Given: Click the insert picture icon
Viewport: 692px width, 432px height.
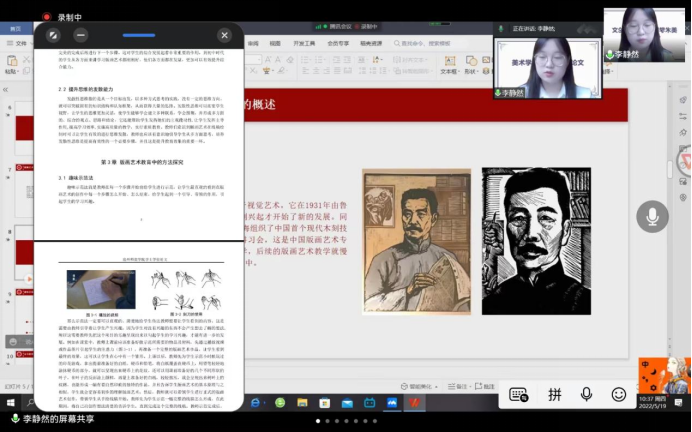Looking at the screenshot, I should click(486, 60).
